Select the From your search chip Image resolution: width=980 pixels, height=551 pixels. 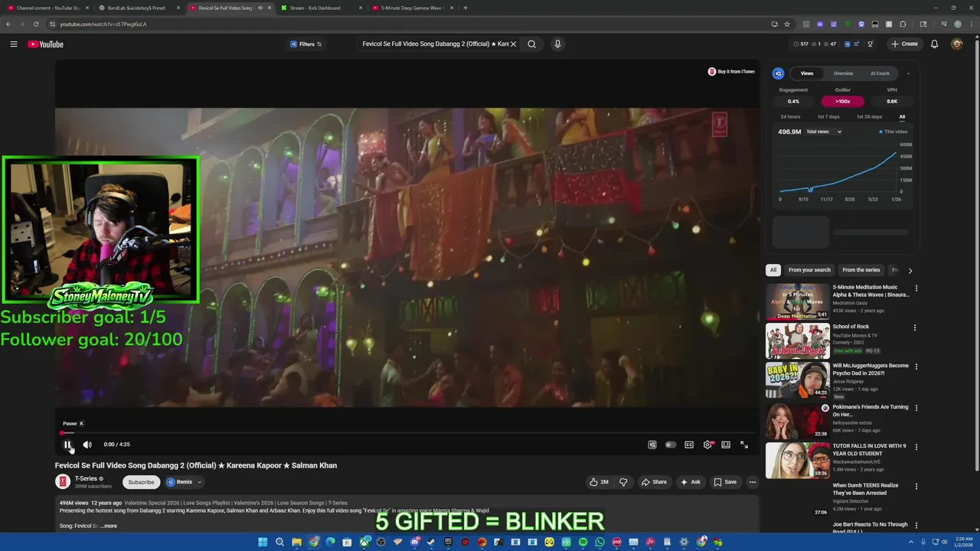[x=809, y=270]
